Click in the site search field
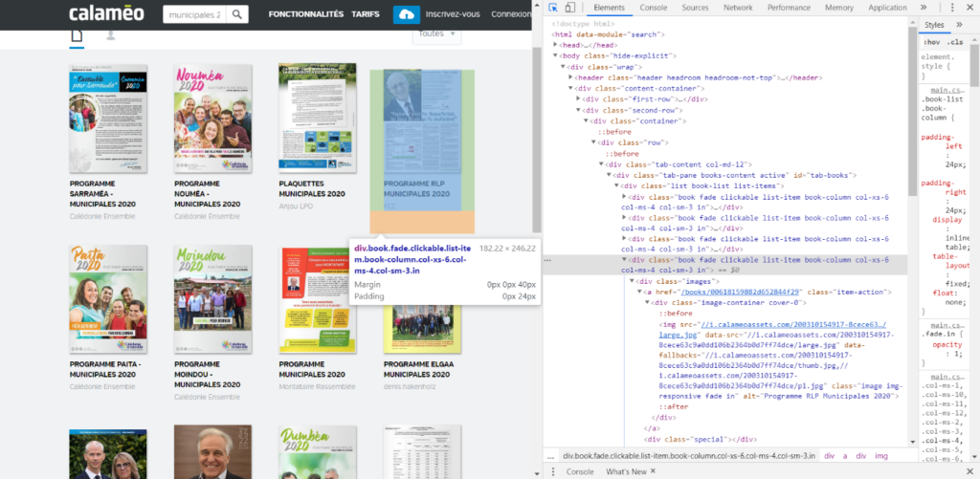 (x=194, y=14)
